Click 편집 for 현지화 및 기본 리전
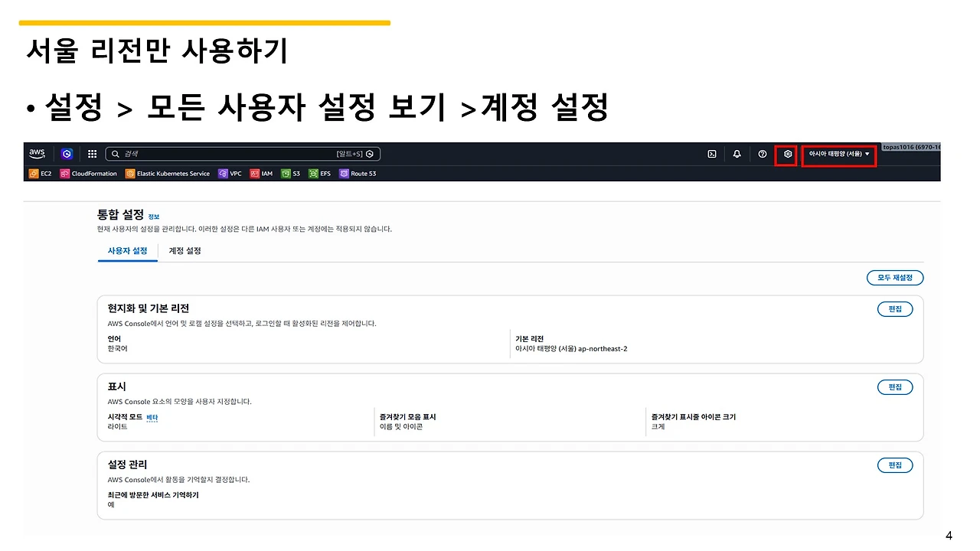The height and width of the screenshot is (551, 980). tap(894, 308)
